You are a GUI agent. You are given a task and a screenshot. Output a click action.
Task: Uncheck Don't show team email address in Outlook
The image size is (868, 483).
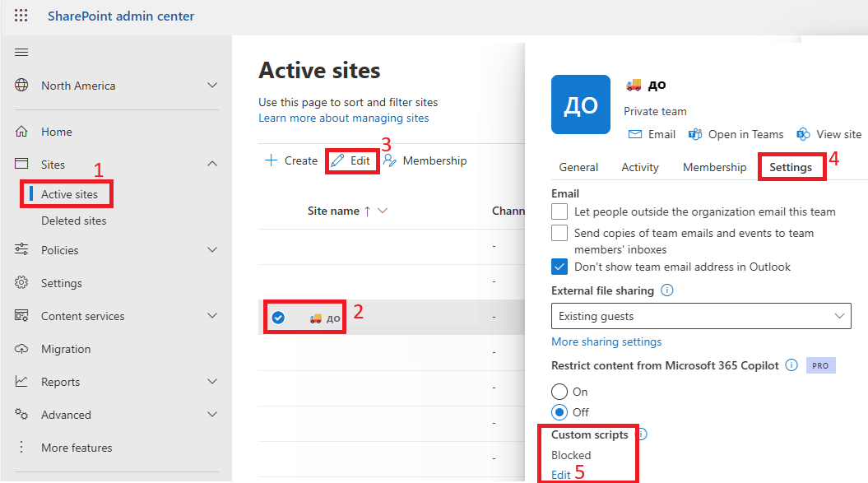(x=559, y=267)
